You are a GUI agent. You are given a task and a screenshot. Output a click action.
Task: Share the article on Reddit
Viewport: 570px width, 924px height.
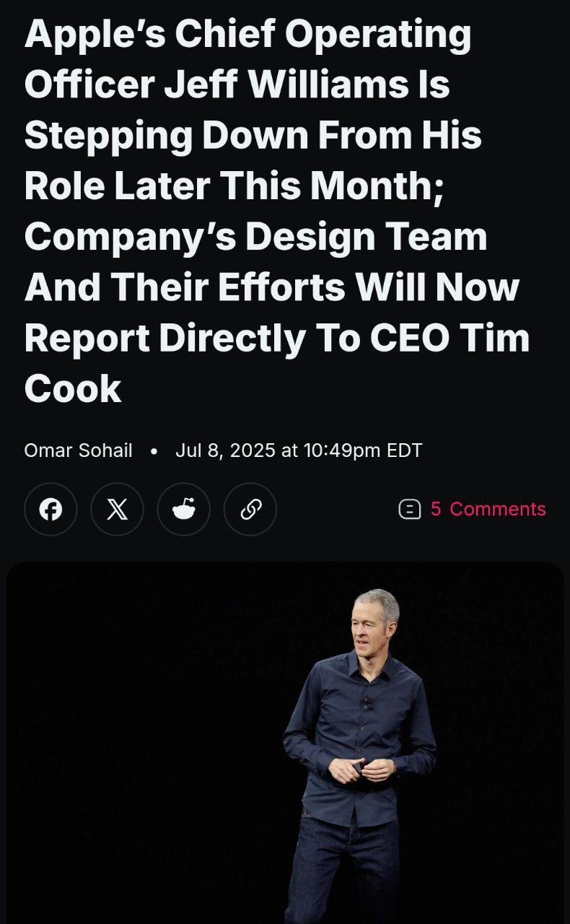pos(183,509)
